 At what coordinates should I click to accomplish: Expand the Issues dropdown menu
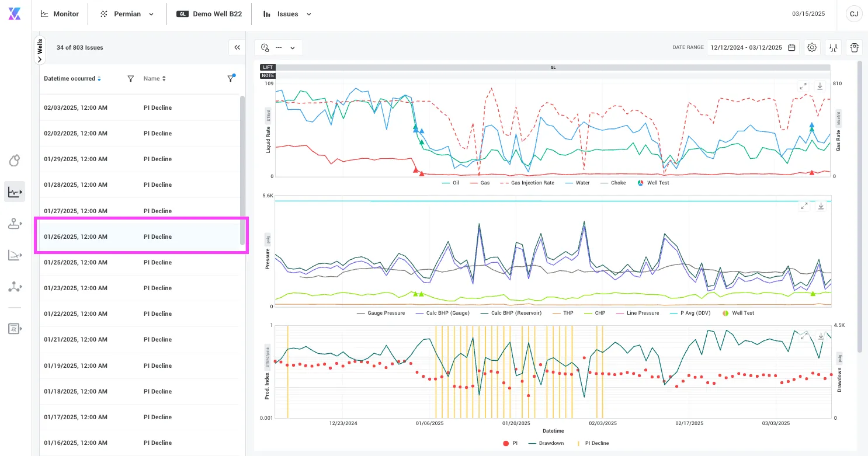pos(287,14)
